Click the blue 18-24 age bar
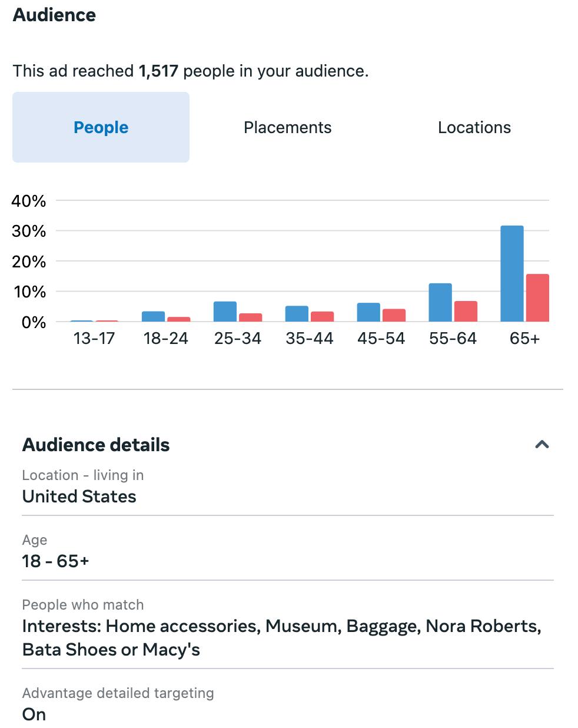This screenshot has height=728, width=578. pos(153,316)
